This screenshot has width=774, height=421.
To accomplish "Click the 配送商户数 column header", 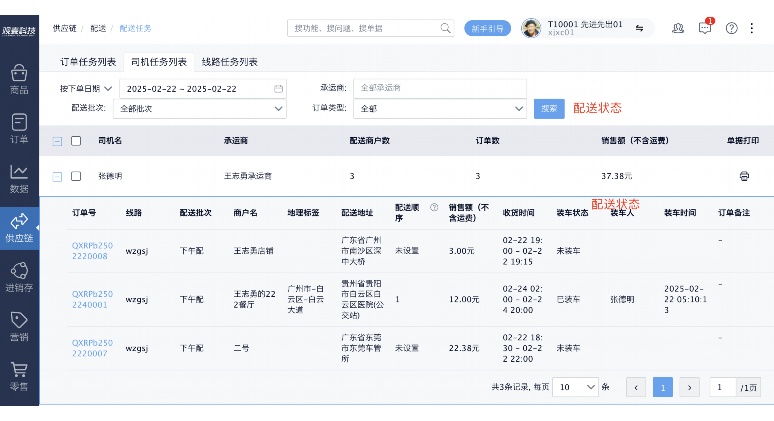I will 370,141.
